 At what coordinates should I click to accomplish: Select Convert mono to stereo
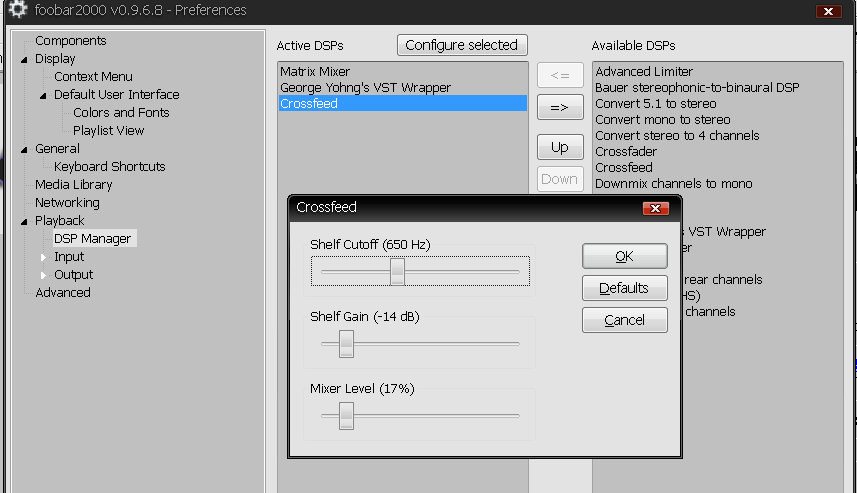pos(718,120)
